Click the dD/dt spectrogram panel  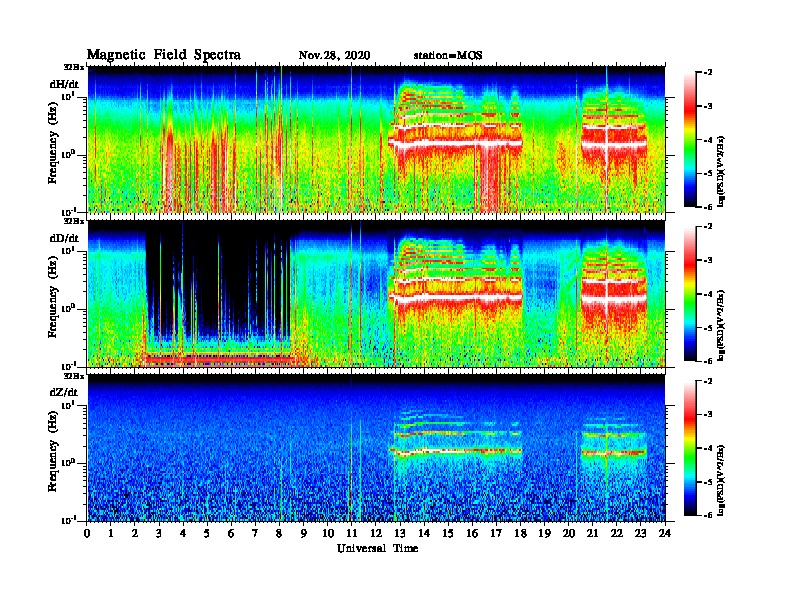coord(376,294)
